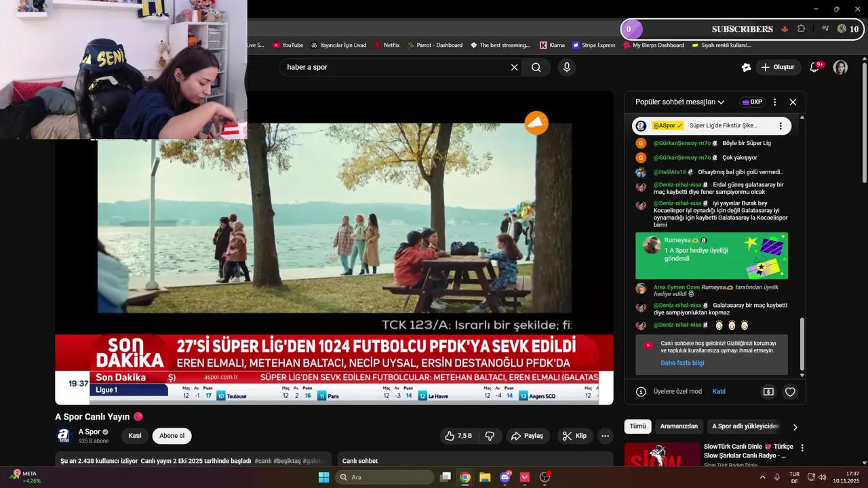Expand Popüler sohbet mesajları dropdown
This screenshot has height=488, width=868.
679,102
